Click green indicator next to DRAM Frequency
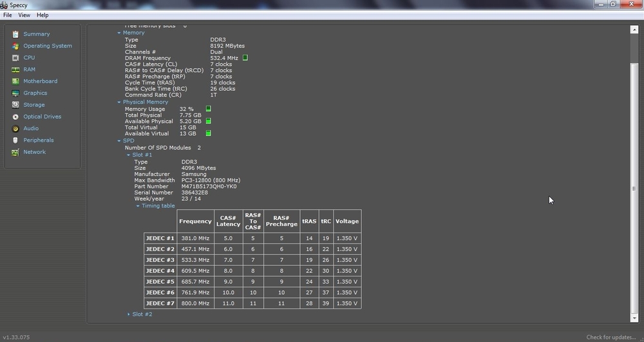The width and height of the screenshot is (644, 342). click(245, 58)
